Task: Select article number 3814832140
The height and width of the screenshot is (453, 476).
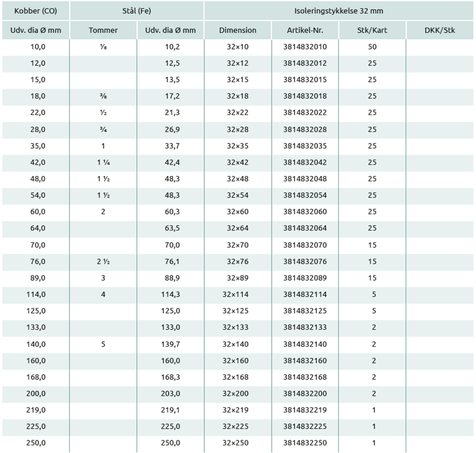Action: pyautogui.click(x=305, y=344)
